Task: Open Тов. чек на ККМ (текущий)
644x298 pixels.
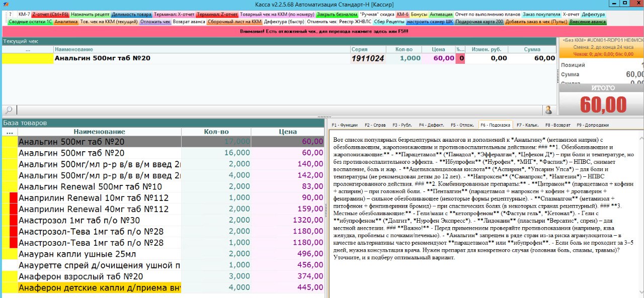Action: click(109, 22)
